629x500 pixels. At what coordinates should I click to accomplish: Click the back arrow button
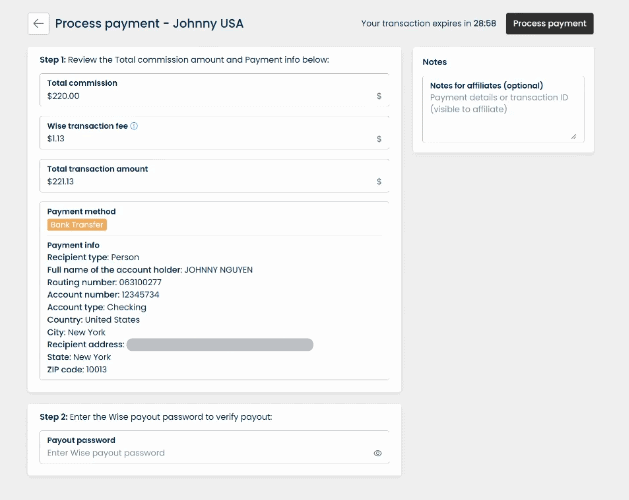click(39, 23)
